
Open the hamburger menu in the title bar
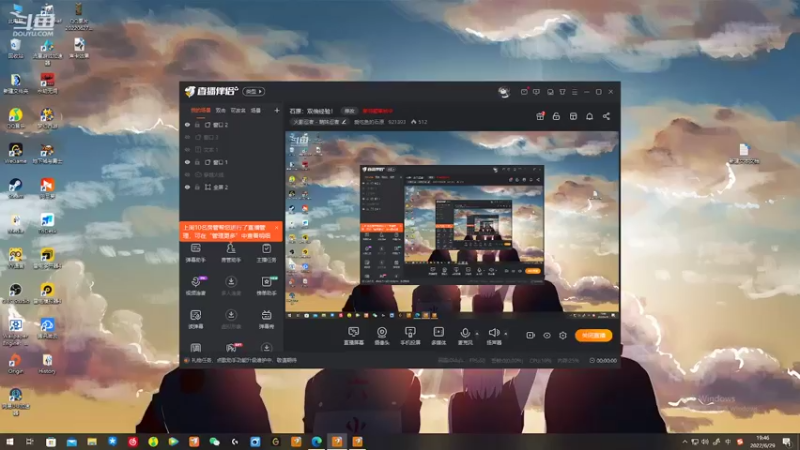click(574, 92)
